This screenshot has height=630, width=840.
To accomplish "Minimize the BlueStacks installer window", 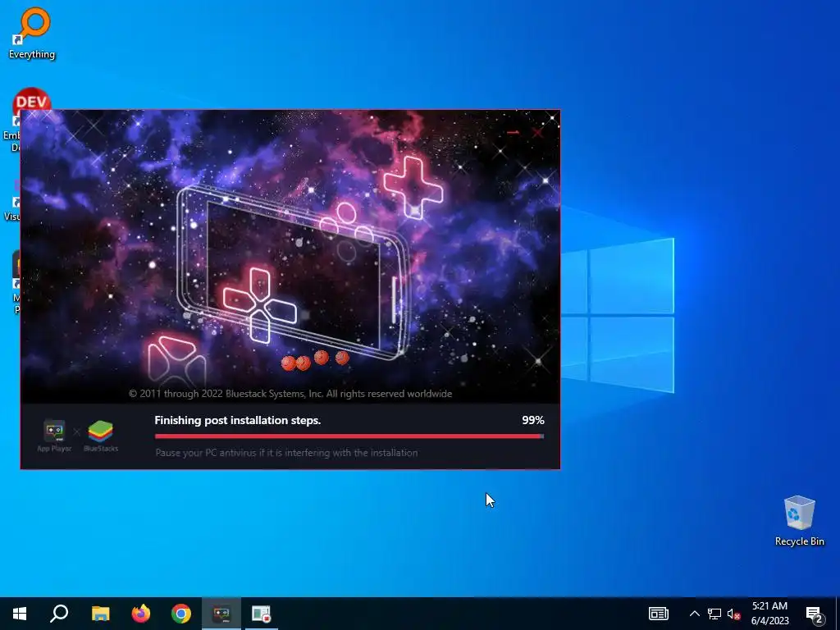I will click(x=514, y=132).
